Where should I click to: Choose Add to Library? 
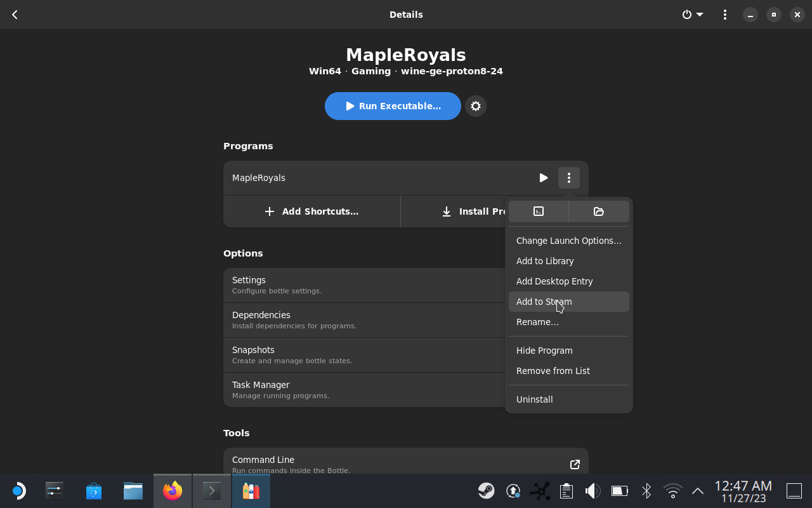[569, 261]
